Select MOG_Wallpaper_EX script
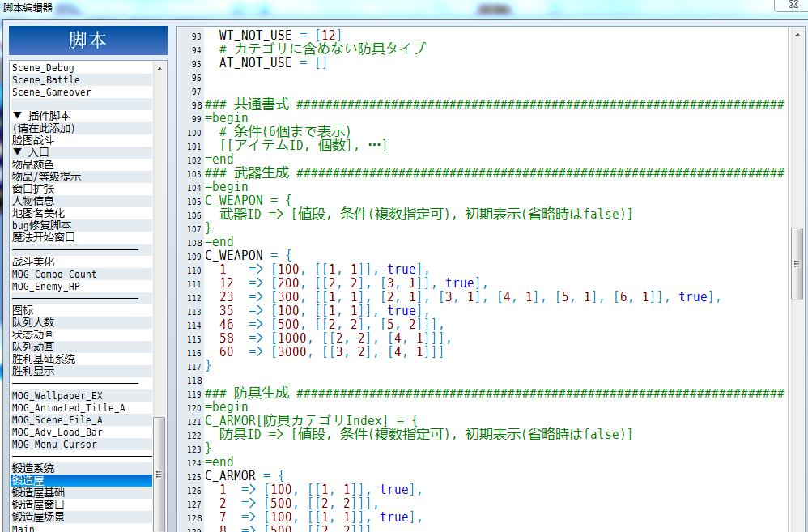The height and width of the screenshot is (532, 808). pyautogui.click(x=81, y=396)
